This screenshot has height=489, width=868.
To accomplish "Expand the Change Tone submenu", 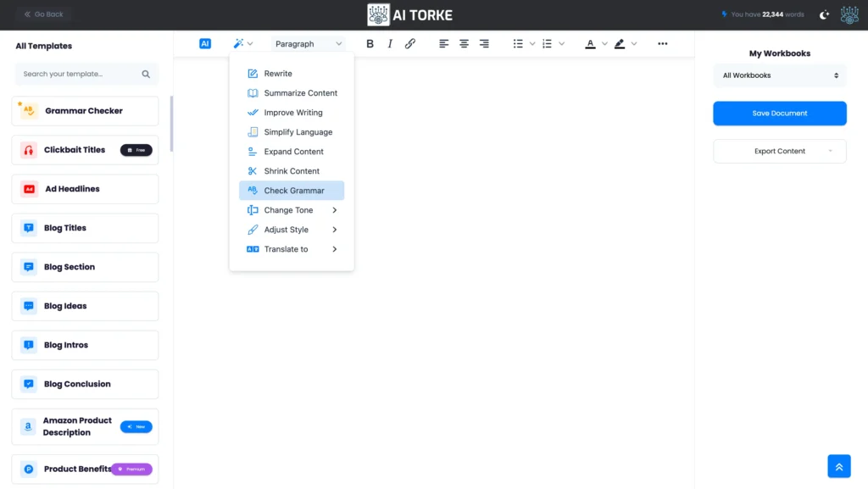I will [x=289, y=209].
